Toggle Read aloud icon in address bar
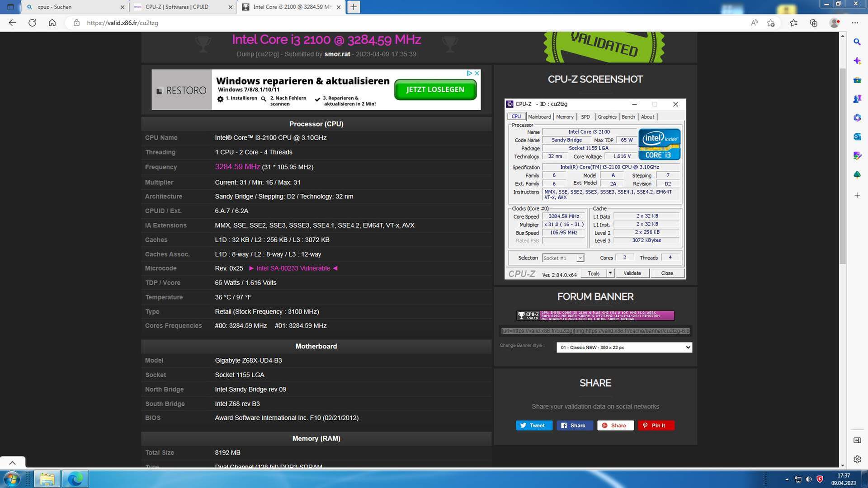The height and width of the screenshot is (488, 868). 754,23
